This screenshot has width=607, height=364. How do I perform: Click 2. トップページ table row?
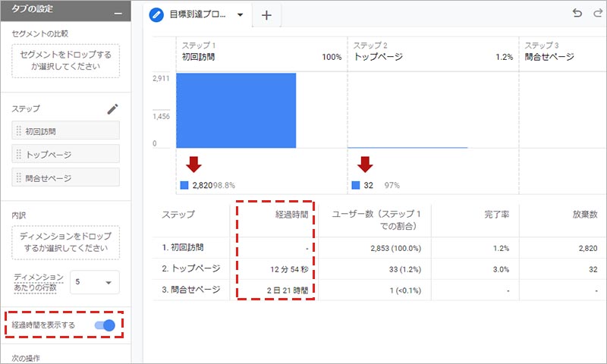pyautogui.click(x=193, y=268)
